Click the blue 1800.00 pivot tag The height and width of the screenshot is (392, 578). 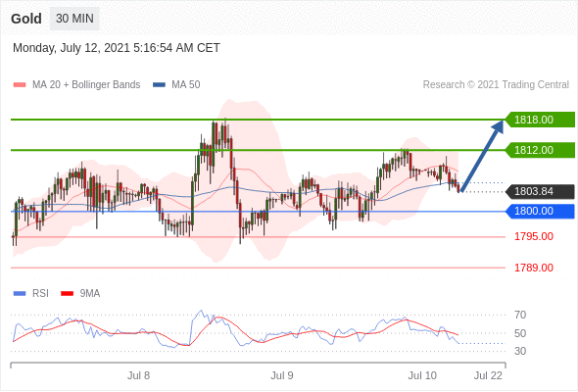(540, 211)
